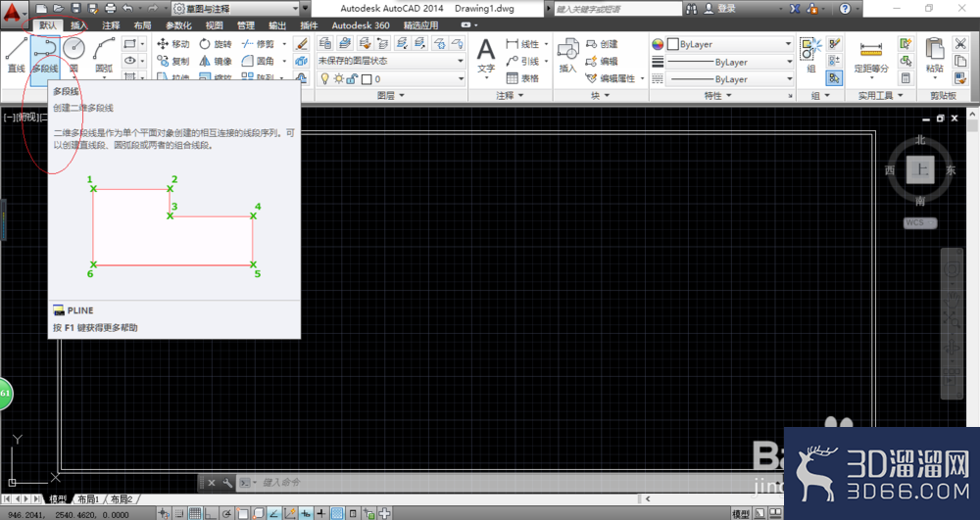Click the binoculars search icon

coord(691,9)
